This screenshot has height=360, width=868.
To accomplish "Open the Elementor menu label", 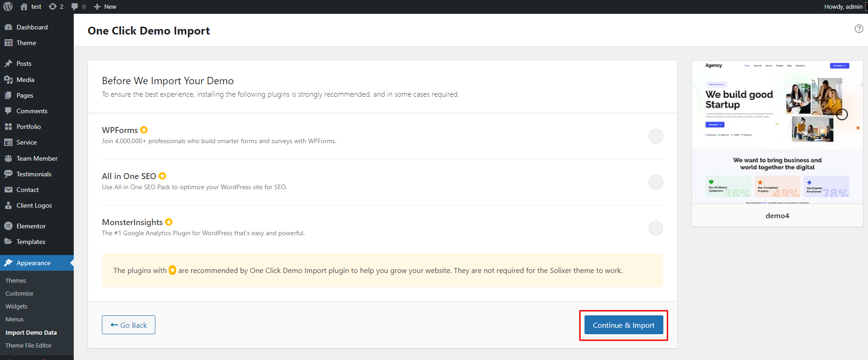I will coord(31,226).
